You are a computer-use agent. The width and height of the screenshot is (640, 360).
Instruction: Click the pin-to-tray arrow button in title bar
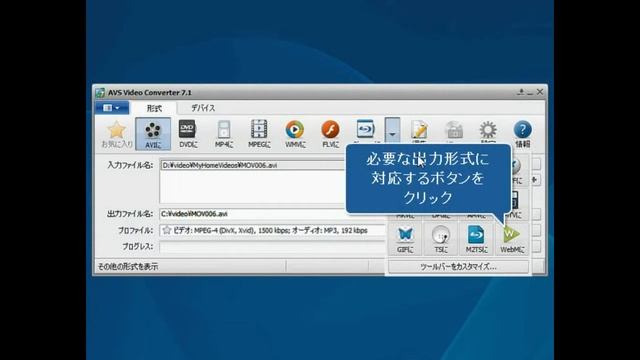coord(520,92)
